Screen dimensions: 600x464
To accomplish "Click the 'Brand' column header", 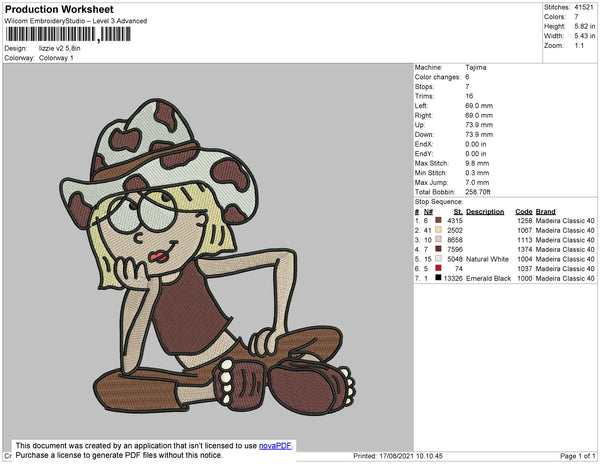I will point(545,212).
